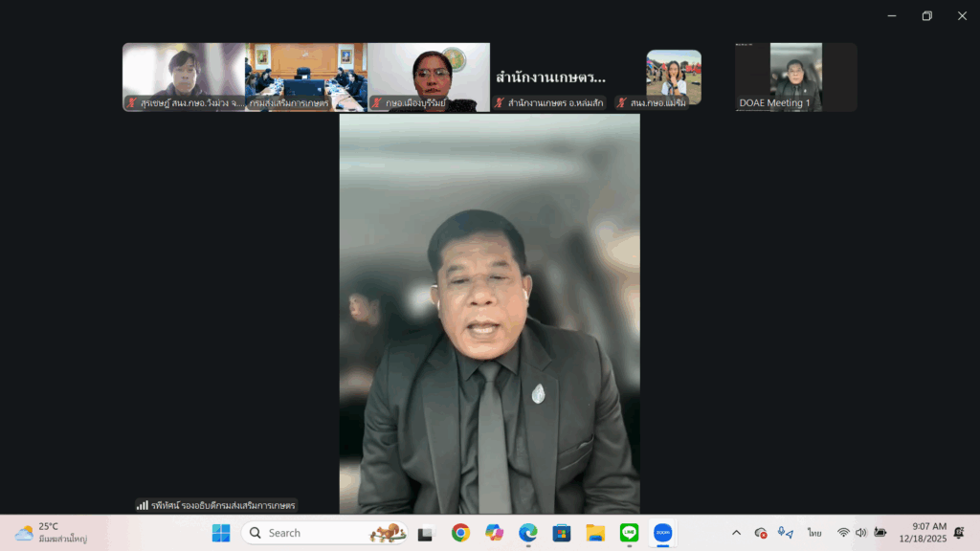The height and width of the screenshot is (551, 980).
Task: Open Task View in the taskbar
Action: pos(426,533)
